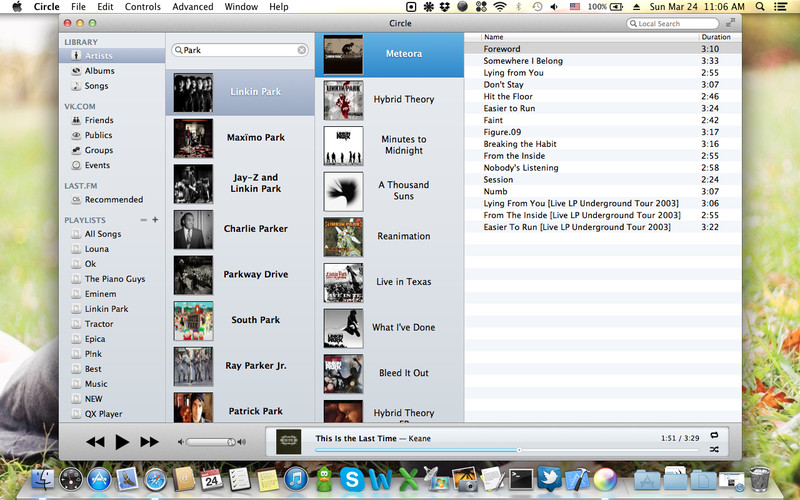
Task: Add a new playlist with plus
Action: [x=155, y=219]
